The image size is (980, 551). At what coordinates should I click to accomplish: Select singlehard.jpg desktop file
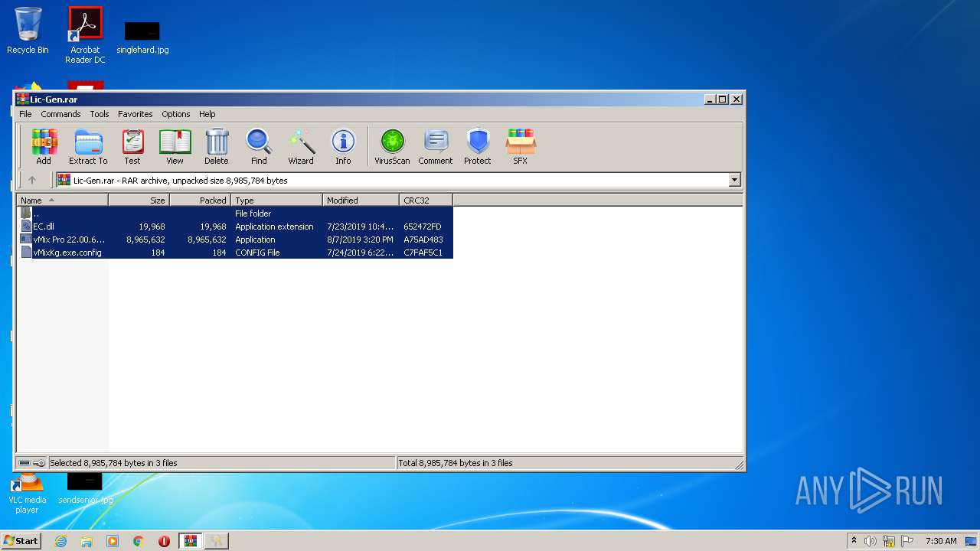pyautogui.click(x=142, y=37)
